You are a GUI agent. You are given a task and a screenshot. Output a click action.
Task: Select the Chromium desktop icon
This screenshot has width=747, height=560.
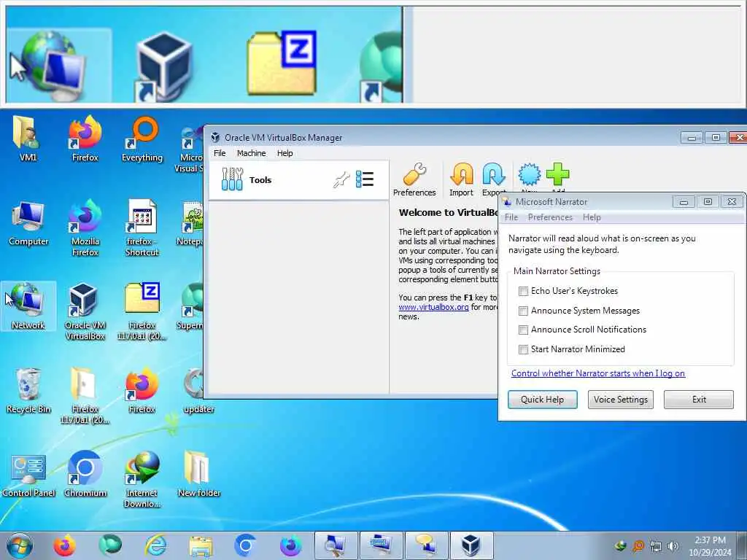pos(85,474)
